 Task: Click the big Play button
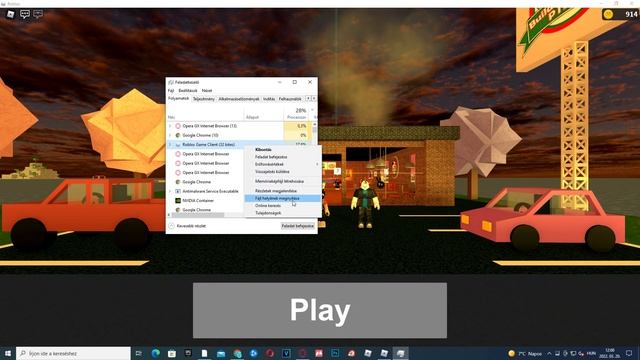pos(320,310)
